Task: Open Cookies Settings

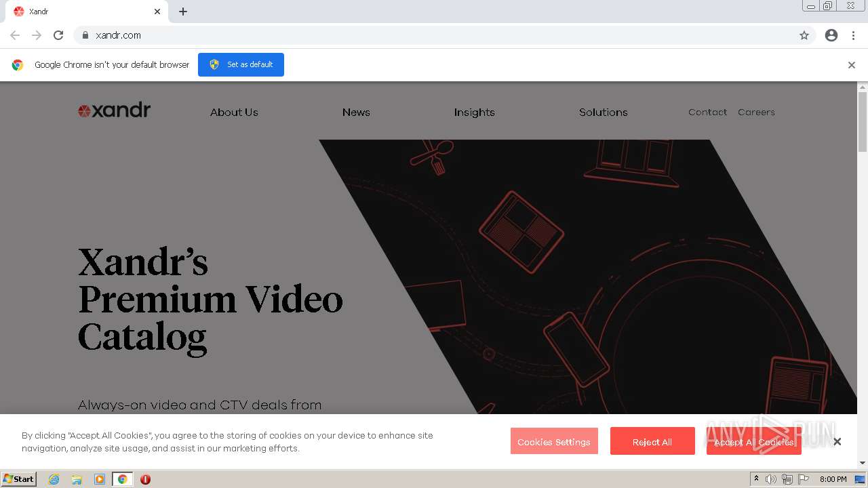Action: point(554,441)
